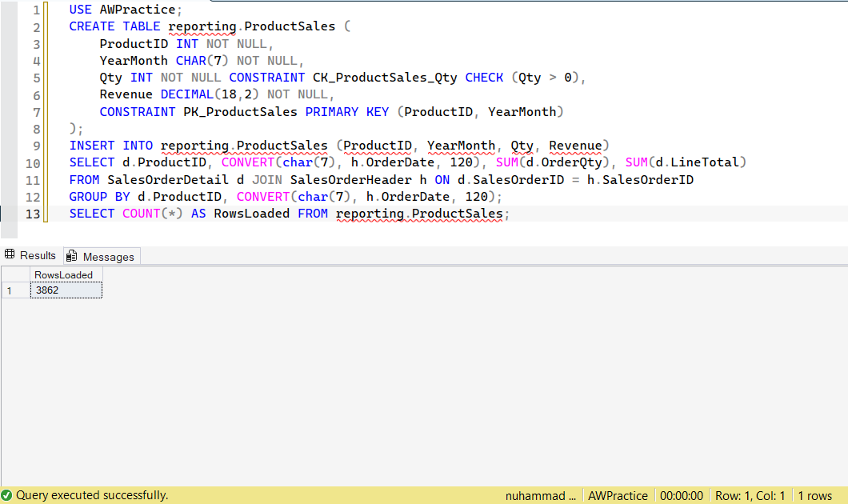
Task: Click 'SalesOrderDetail d' on line 11
Action: (x=176, y=179)
